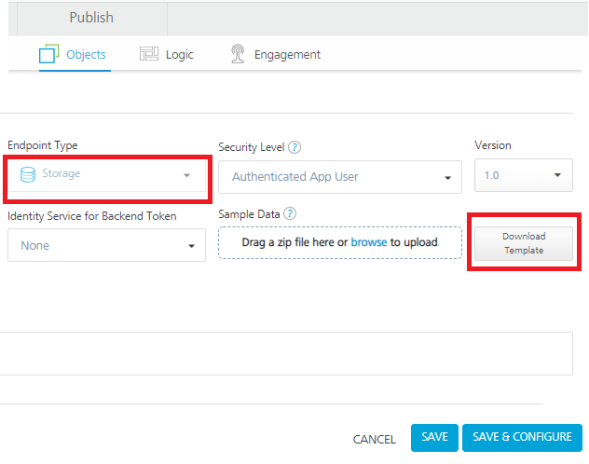This screenshot has width=589, height=464.
Task: Click the Storage database icon
Action: point(28,175)
